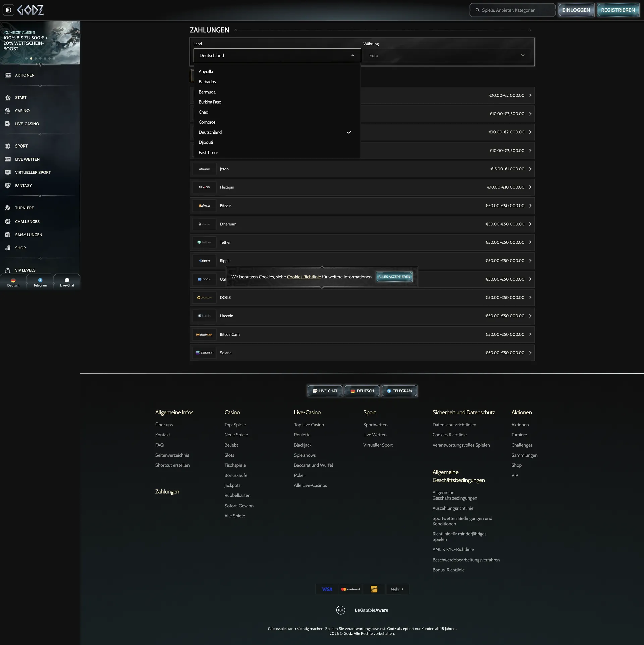
Task: Change language via the sidebar Deutsch icon
Action: 13,282
